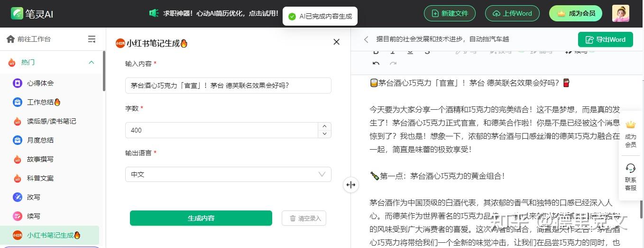Clear inputs with the 清空录入 button
The image size is (644, 248).
(x=304, y=218)
